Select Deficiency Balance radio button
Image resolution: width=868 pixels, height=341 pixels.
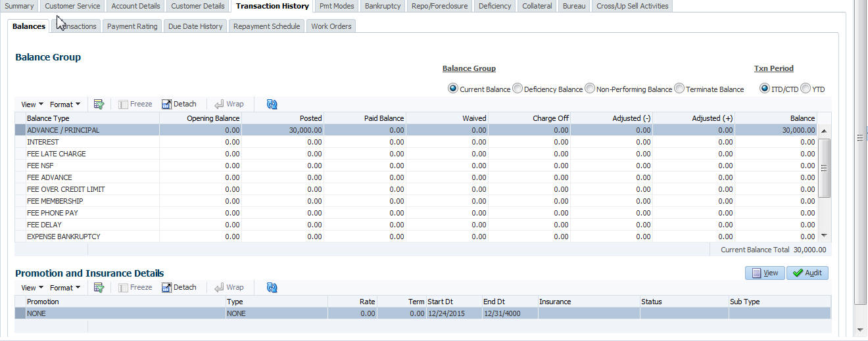[518, 89]
